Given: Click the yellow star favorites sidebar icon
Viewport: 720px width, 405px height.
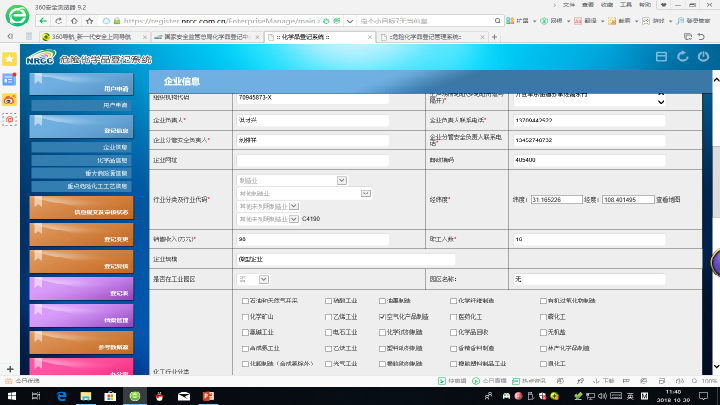Looking at the screenshot, I should (9, 58).
